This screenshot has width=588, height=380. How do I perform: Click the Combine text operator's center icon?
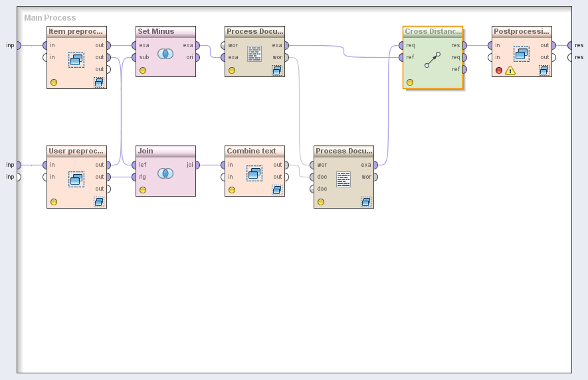[x=254, y=173]
